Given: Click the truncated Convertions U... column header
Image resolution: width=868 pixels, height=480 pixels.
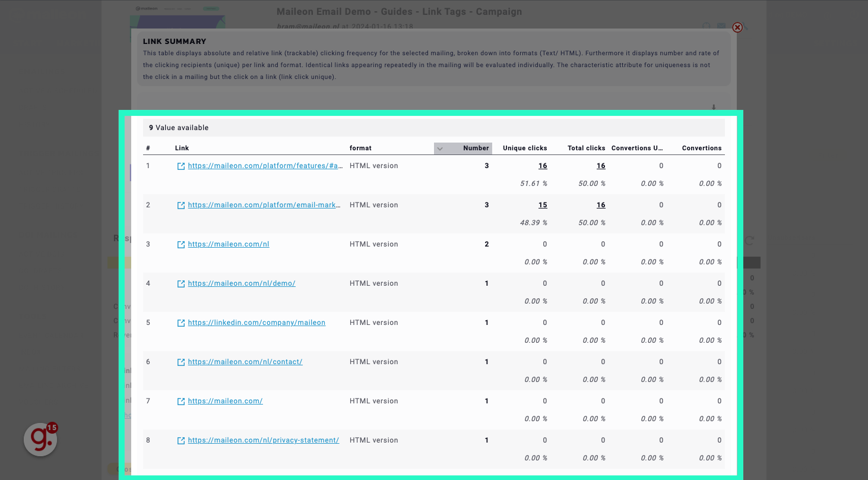Looking at the screenshot, I should [x=637, y=148].
